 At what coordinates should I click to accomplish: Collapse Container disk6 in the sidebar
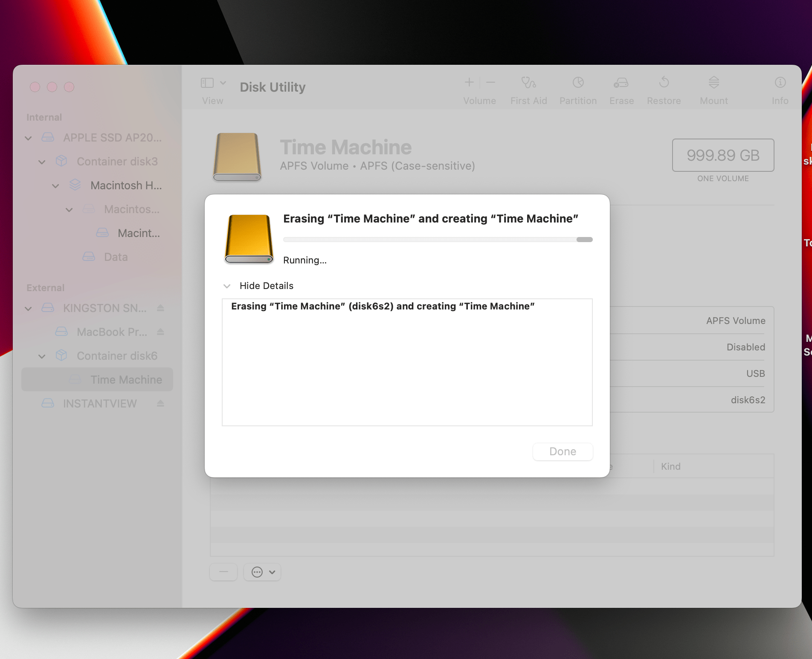[x=42, y=356]
